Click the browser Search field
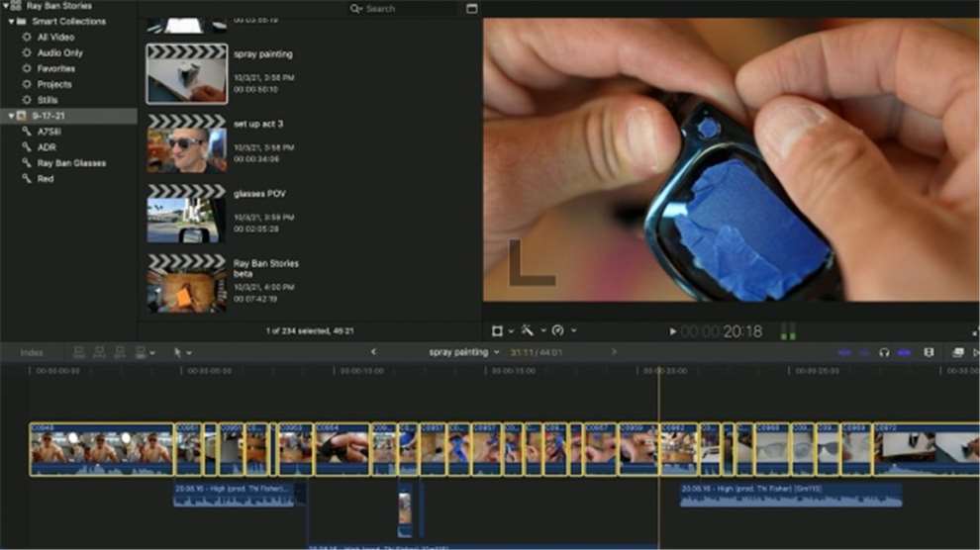This screenshot has width=980, height=550. click(403, 9)
